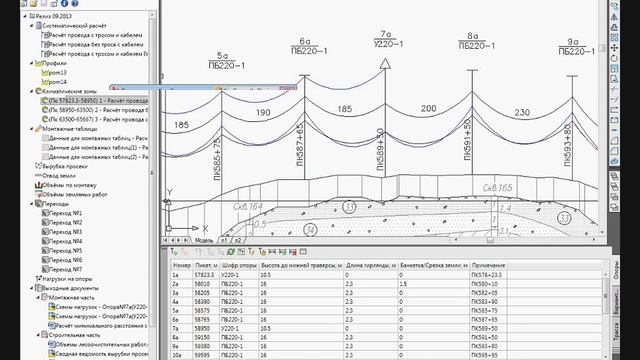
Task: Click the Пикет, м column header
Action: 206,266
